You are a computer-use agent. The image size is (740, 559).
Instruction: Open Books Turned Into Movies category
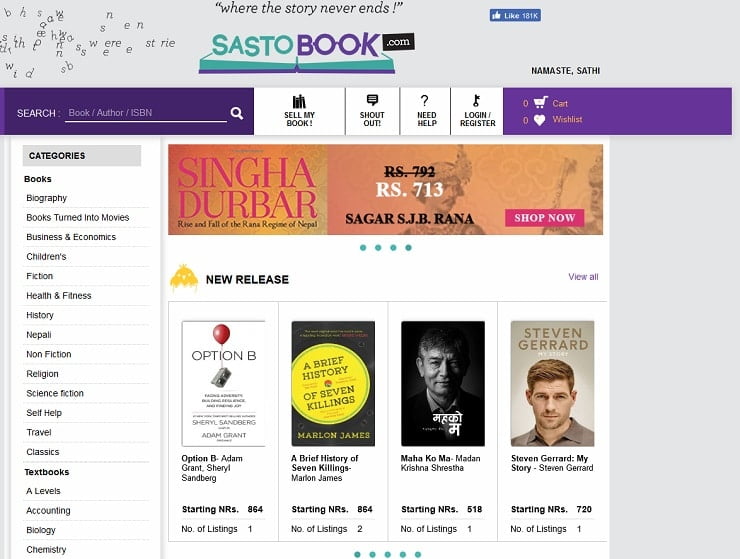[x=77, y=217]
